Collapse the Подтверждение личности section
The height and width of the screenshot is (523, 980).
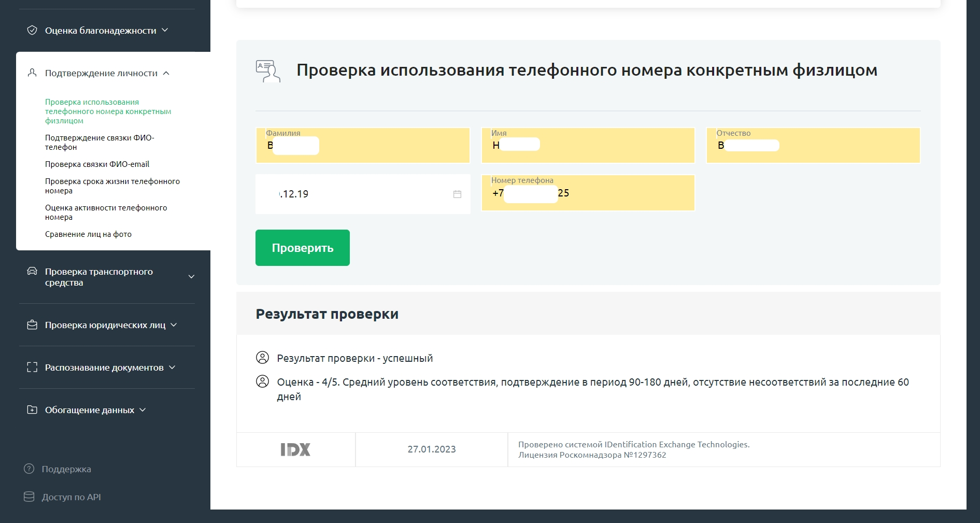(x=167, y=73)
